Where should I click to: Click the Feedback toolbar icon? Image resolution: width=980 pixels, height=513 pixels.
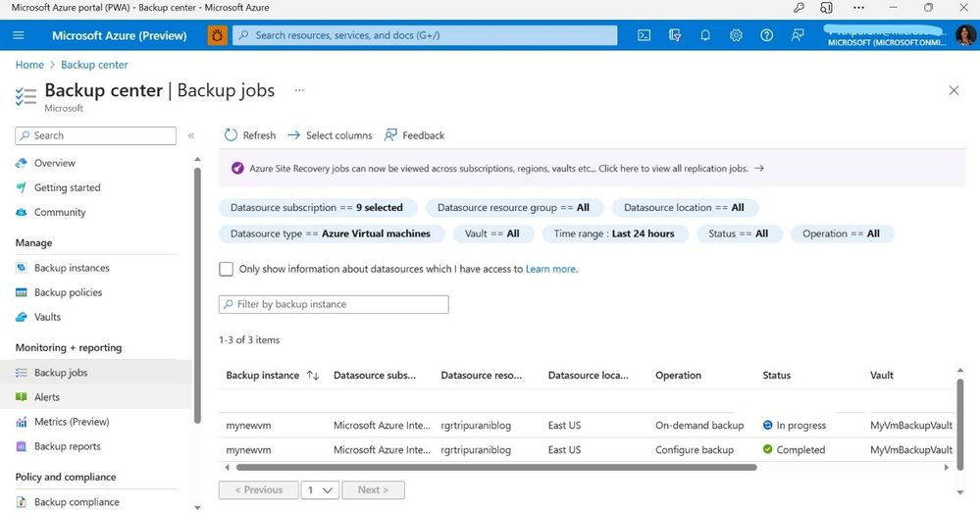click(x=390, y=135)
